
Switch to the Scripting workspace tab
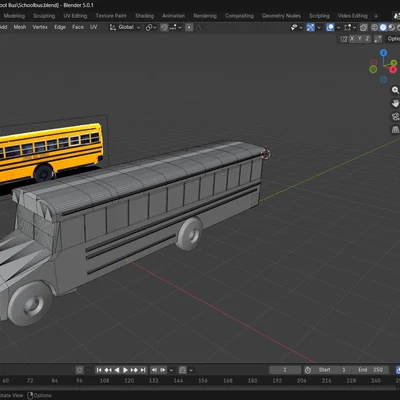[x=319, y=16]
